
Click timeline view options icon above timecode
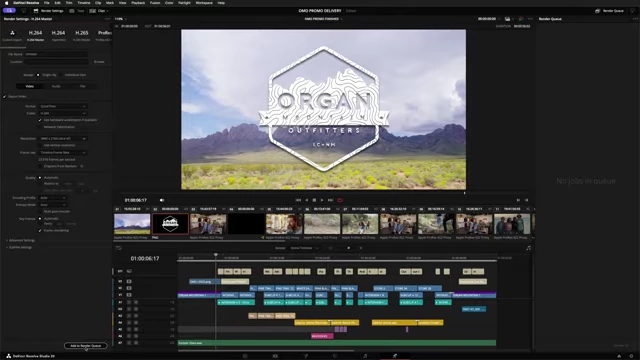click(x=118, y=248)
